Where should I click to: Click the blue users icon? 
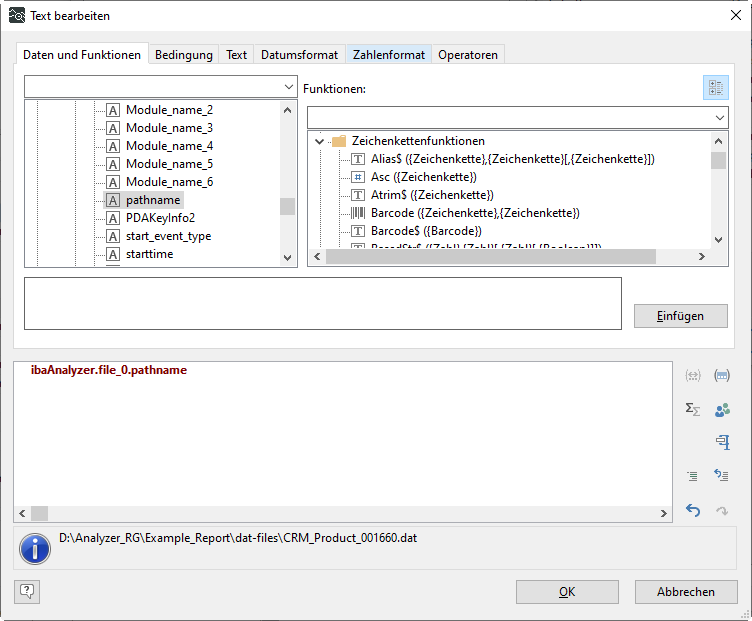[x=722, y=409]
